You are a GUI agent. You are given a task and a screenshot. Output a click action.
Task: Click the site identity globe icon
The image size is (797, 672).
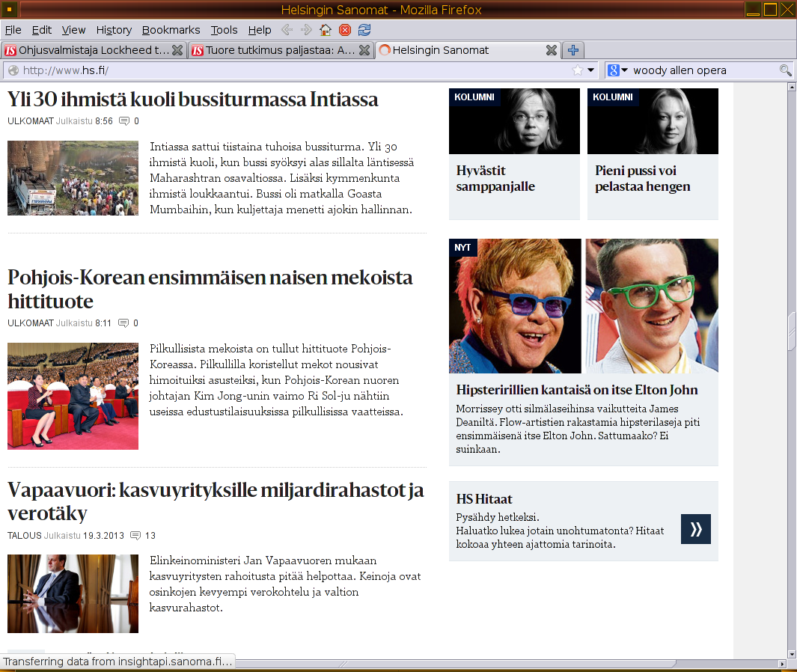tap(13, 70)
